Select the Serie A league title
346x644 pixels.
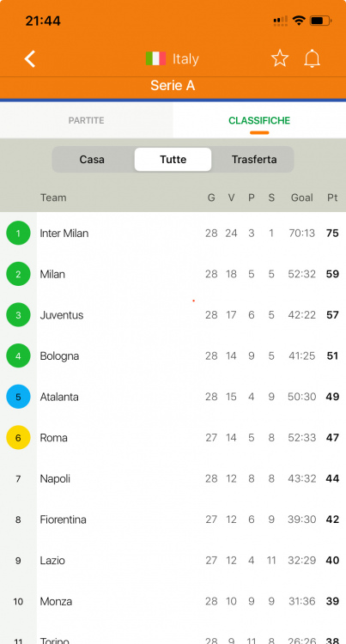coord(173,86)
